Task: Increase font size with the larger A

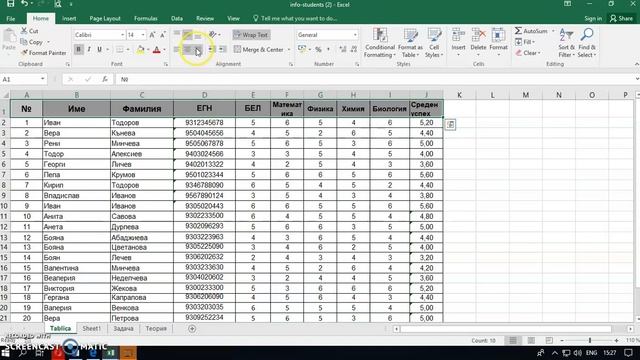Action: coord(152,35)
